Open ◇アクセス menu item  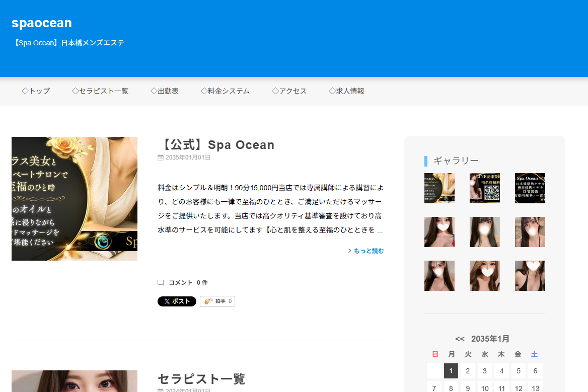click(289, 91)
